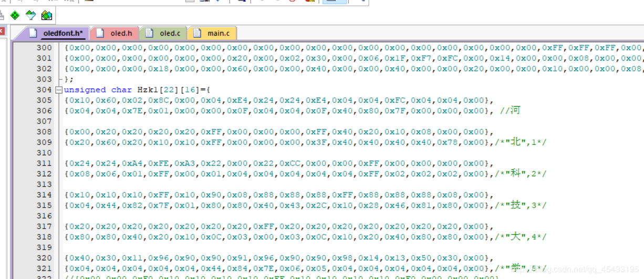Switch to the oled.c tab
Screen dimensions: 644x279
[x=170, y=33]
